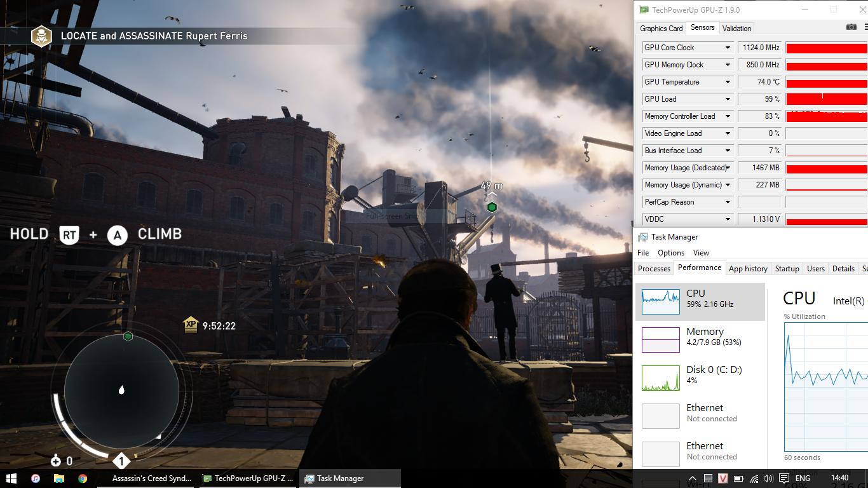Switch to the Graphics Card tab in GPU-Z
Screen dimensions: 868x488
[x=661, y=29]
